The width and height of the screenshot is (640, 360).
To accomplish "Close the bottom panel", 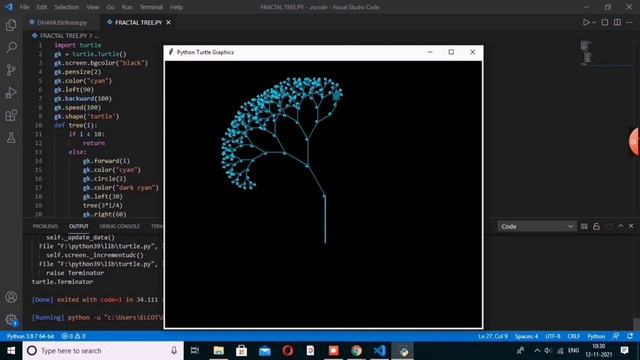I will (x=631, y=226).
